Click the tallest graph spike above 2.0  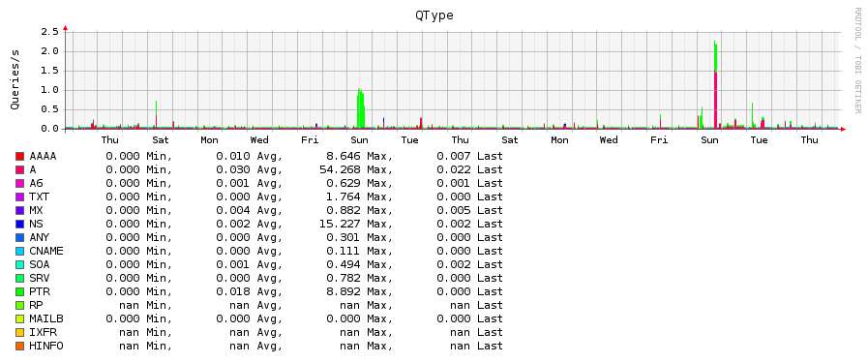715,83
